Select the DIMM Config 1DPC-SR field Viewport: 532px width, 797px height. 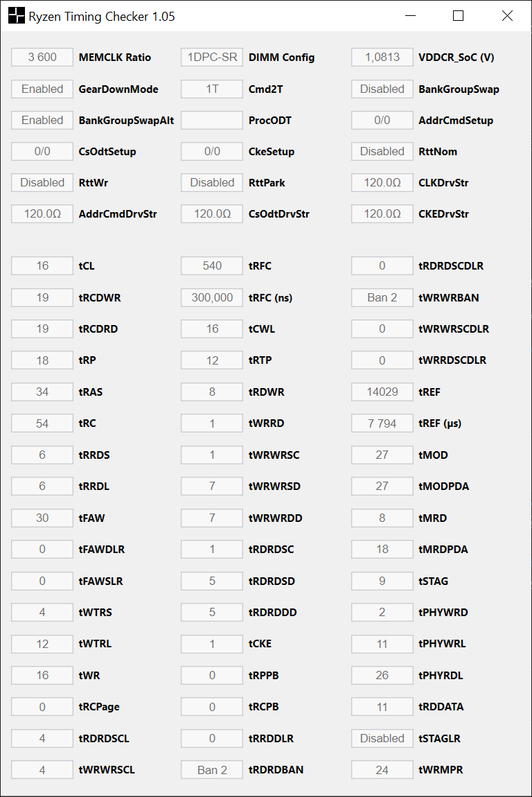212,58
